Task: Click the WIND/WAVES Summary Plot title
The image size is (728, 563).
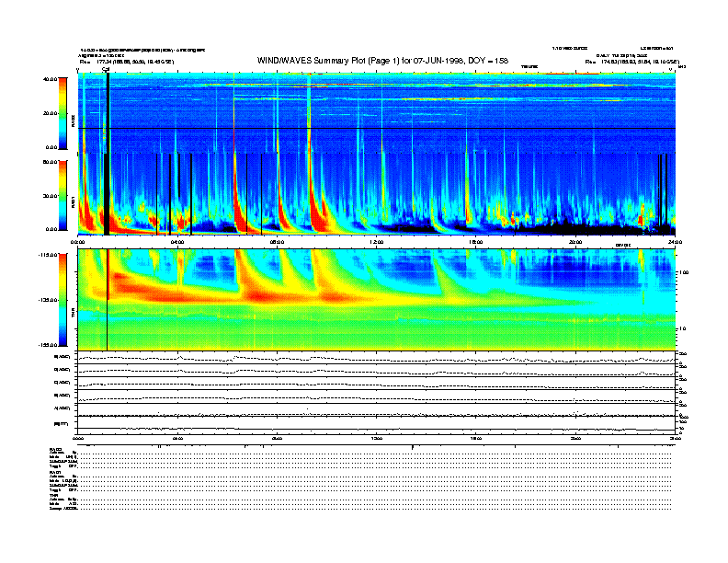Action: 382,61
